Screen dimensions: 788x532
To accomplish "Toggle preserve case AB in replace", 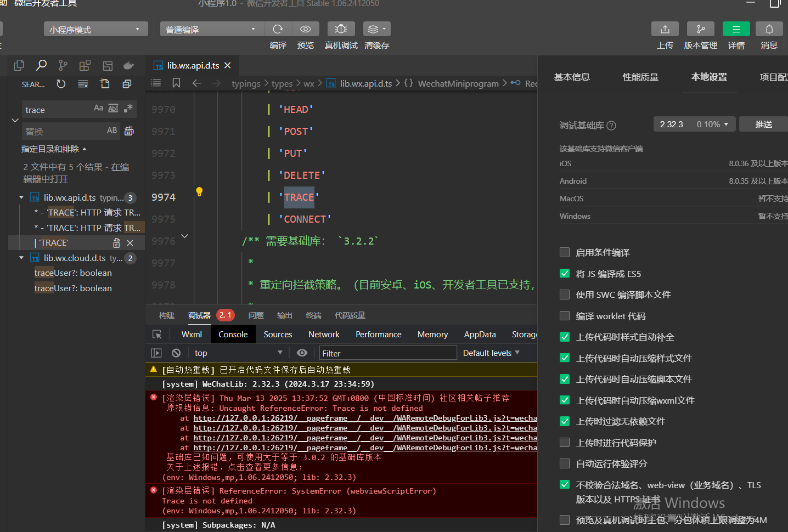I will click(x=112, y=131).
